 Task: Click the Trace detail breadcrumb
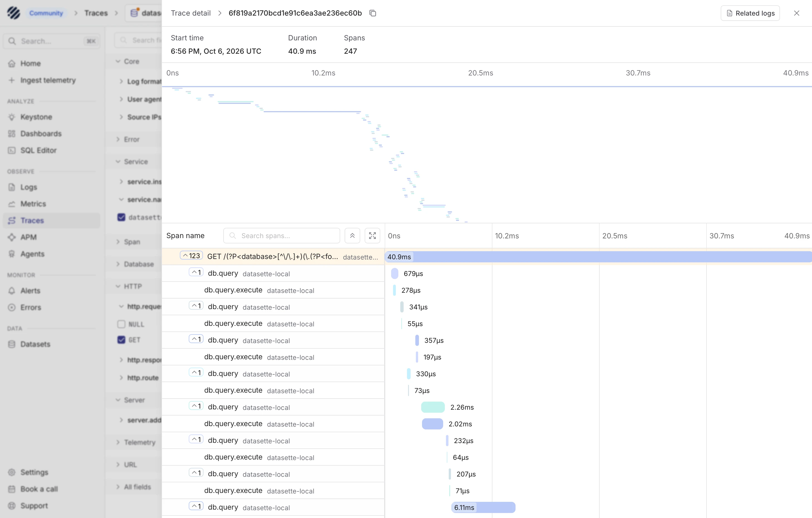[x=190, y=13]
